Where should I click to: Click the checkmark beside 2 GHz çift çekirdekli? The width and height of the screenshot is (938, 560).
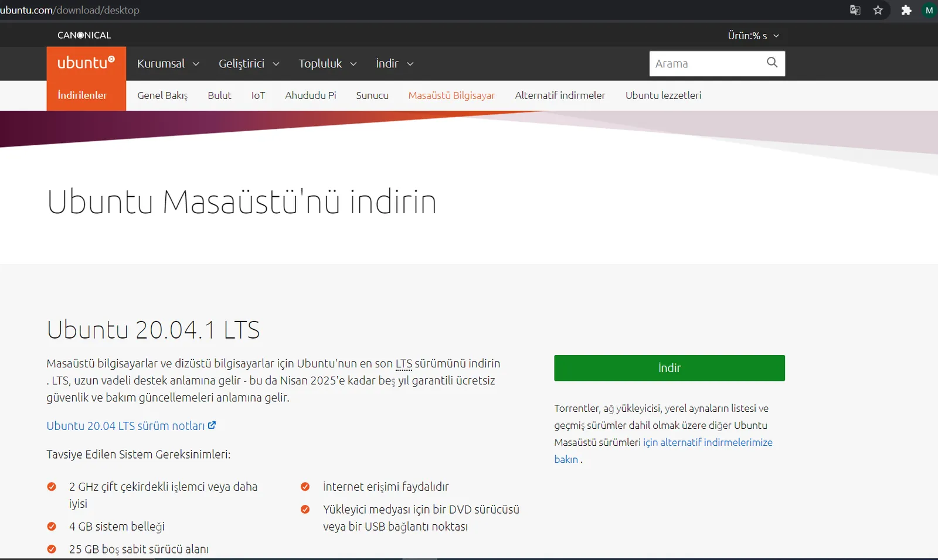pyautogui.click(x=52, y=487)
